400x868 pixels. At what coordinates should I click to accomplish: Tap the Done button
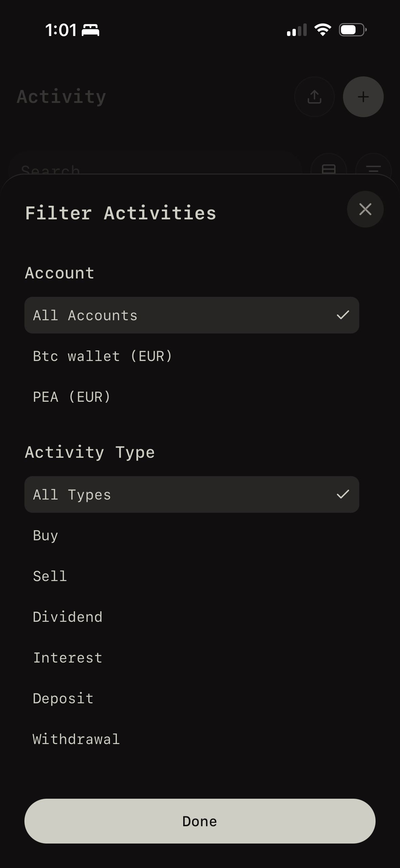[200, 821]
